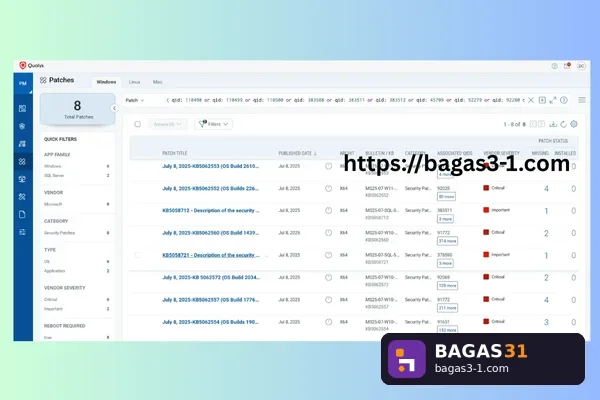Open the document reports icon in the sidebar
This screenshot has width=600, height=400.
pyautogui.click(x=22, y=214)
